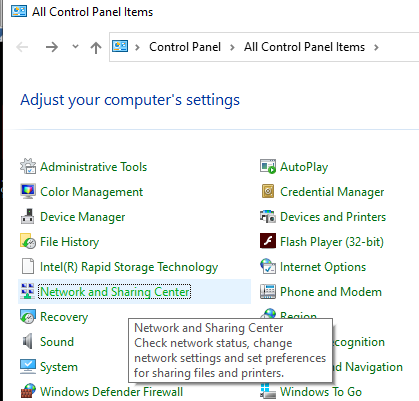Image resolution: width=419 pixels, height=401 pixels.
Task: Open the File History icon
Action: (28, 241)
